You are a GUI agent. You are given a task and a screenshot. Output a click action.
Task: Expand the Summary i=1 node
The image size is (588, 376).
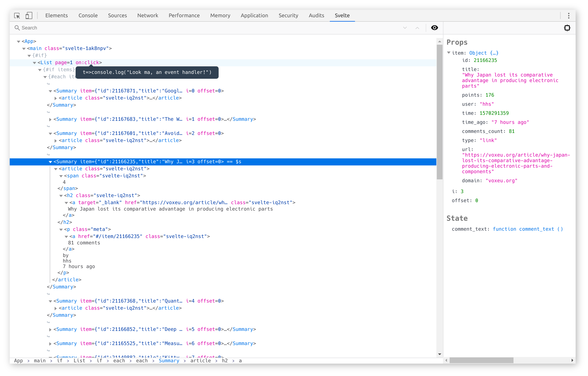click(x=50, y=119)
